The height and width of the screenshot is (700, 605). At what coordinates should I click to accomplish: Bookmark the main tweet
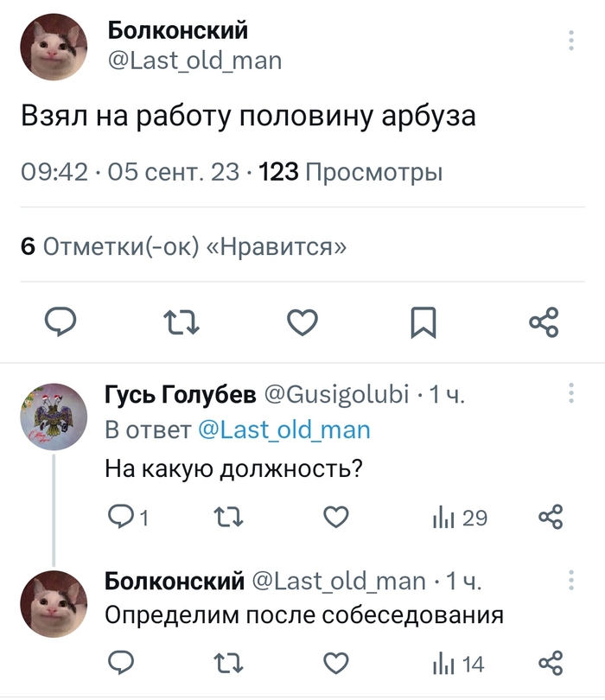tap(423, 322)
